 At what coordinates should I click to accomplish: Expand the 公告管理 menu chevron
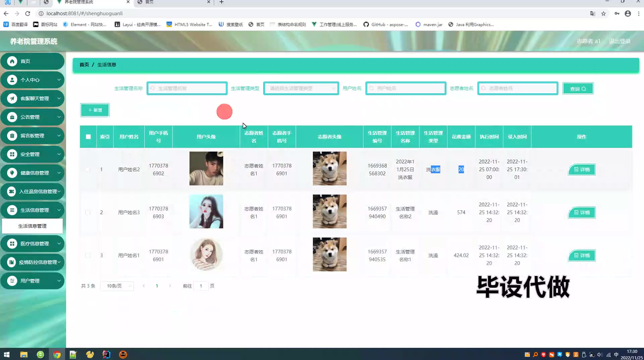point(59,117)
